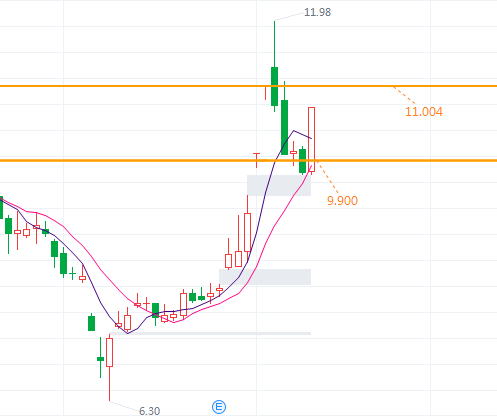Click the orange 9.900 price label
497x418 pixels.
(342, 201)
